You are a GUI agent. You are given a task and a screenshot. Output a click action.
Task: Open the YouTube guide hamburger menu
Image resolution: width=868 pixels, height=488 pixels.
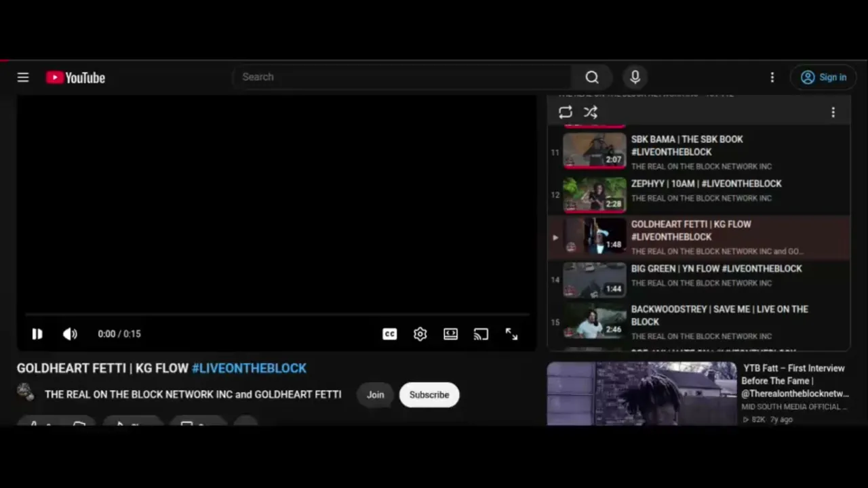click(x=23, y=77)
